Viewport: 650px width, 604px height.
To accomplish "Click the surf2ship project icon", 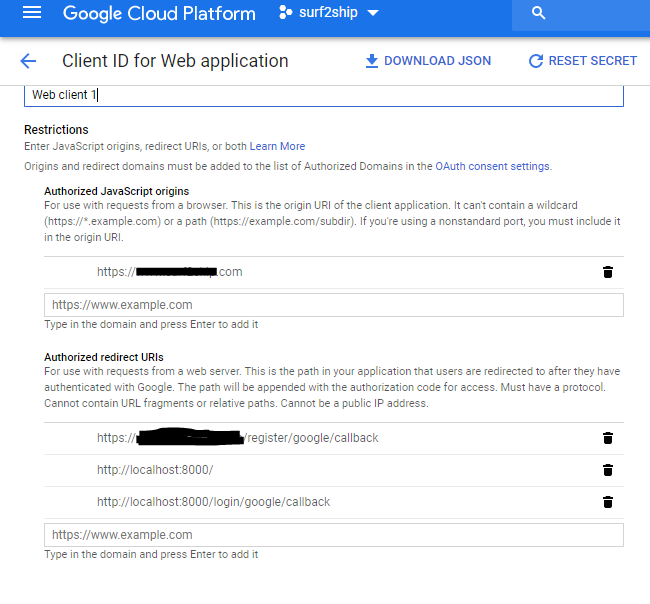I will tap(285, 13).
